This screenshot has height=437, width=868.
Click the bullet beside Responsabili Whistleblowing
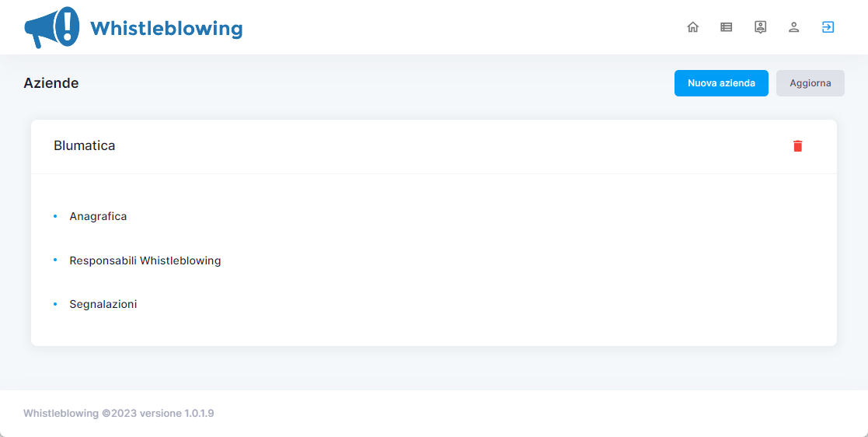pos(55,260)
